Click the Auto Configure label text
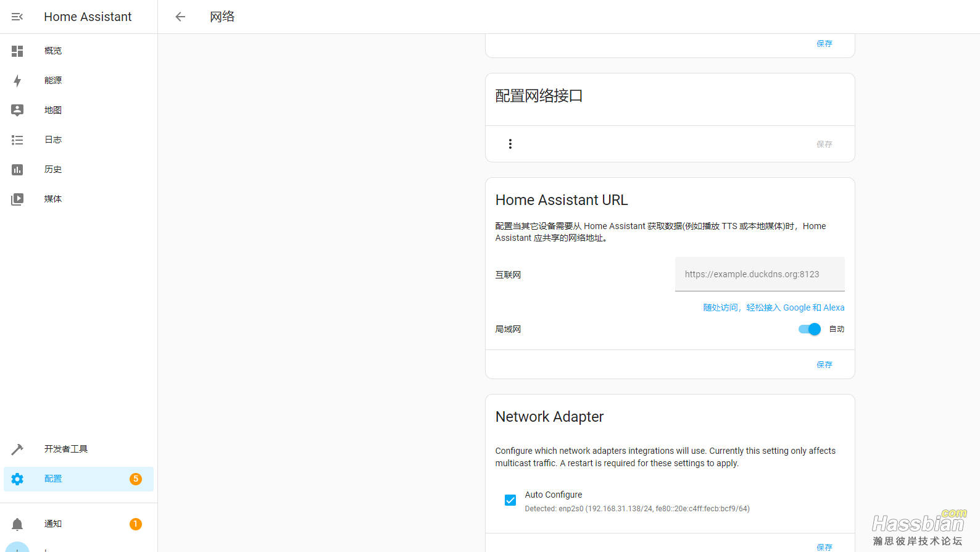Screen dimensions: 980x552 click(x=554, y=495)
